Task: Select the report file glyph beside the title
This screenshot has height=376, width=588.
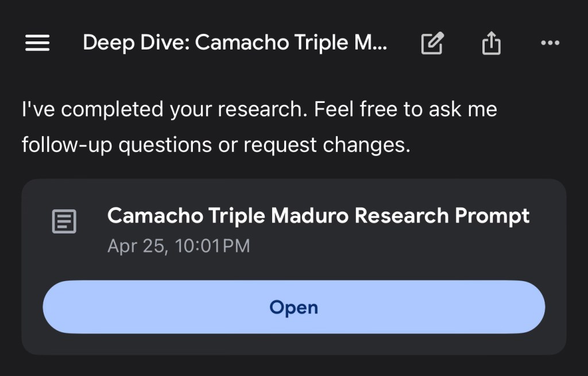Action: point(64,221)
